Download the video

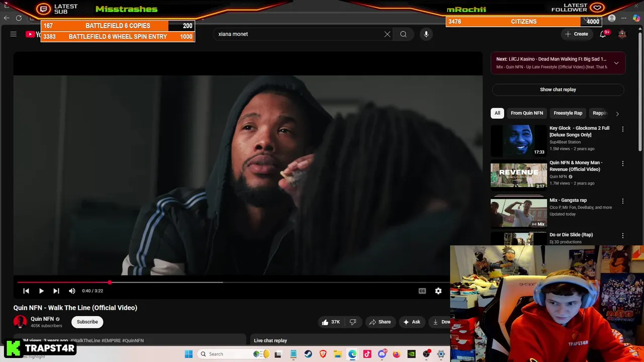coord(441,322)
